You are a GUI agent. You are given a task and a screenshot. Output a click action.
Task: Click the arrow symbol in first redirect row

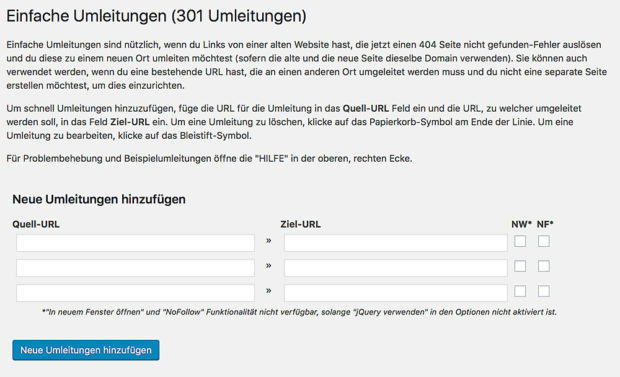point(269,241)
